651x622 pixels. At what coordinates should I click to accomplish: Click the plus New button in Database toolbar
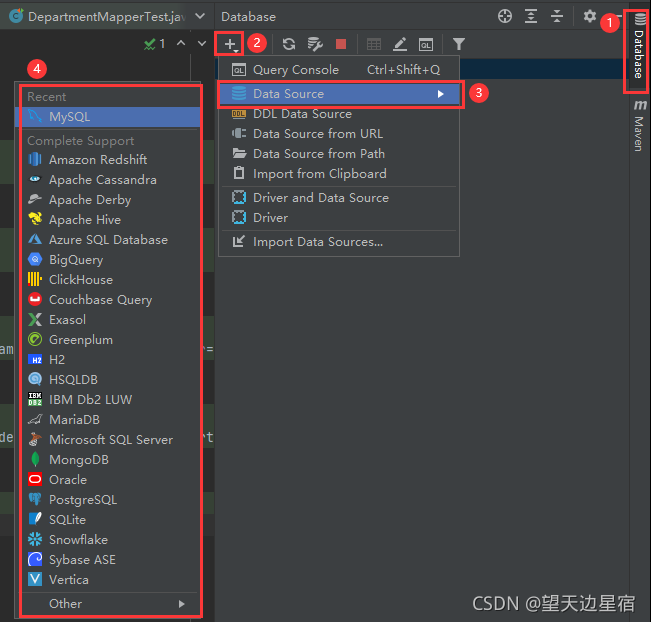pyautogui.click(x=230, y=44)
